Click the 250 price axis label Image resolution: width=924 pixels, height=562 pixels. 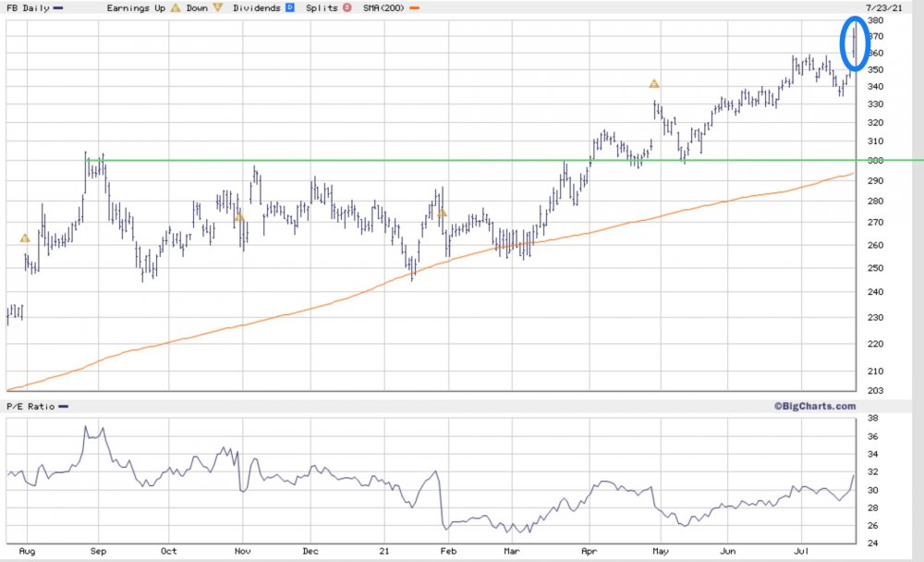[876, 268]
